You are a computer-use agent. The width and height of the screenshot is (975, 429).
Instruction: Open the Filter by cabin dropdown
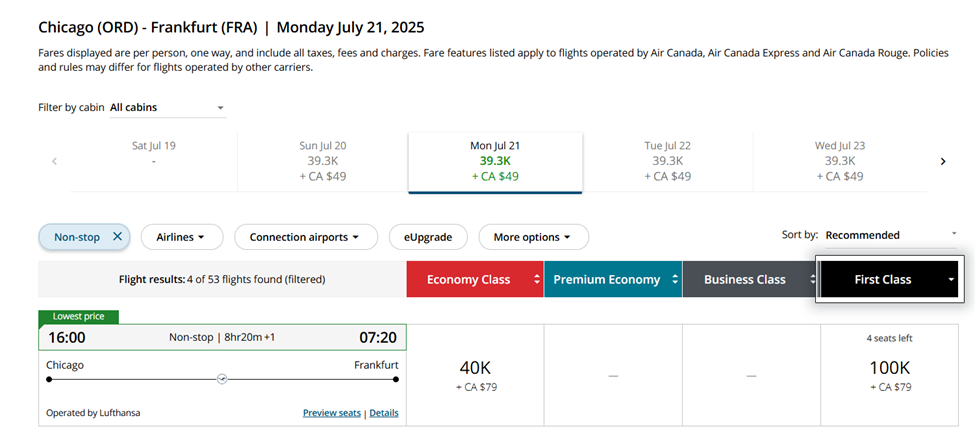point(167,108)
